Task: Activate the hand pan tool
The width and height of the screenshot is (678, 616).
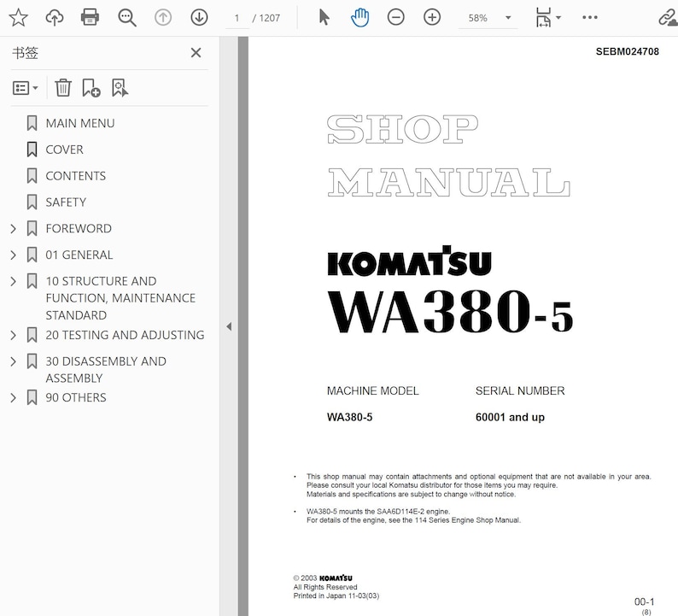Action: [359, 18]
